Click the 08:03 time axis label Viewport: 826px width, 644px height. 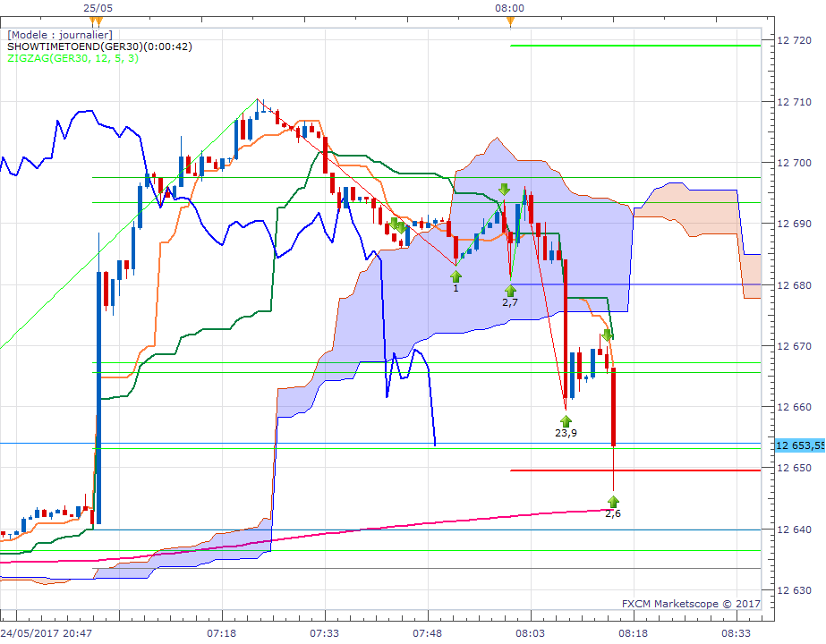pos(530,633)
